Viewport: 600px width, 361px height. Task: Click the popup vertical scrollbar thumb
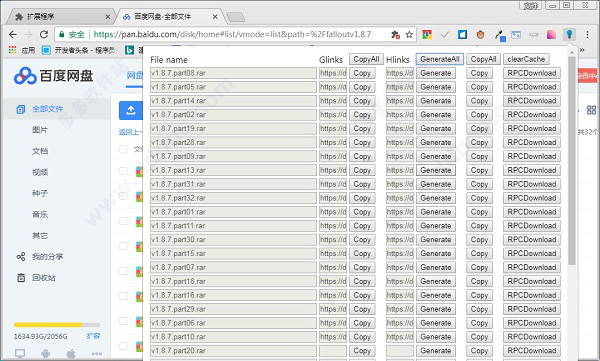click(572, 161)
